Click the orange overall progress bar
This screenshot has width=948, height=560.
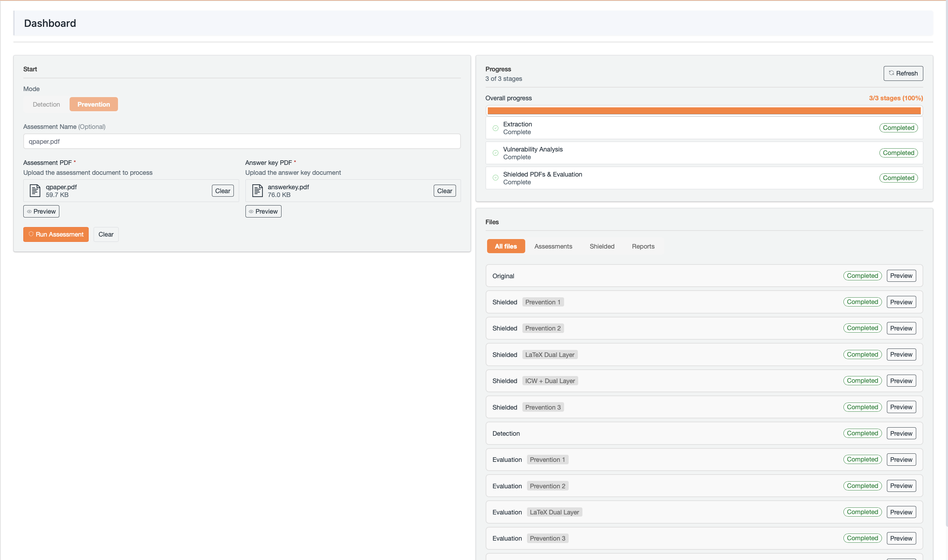point(704,111)
